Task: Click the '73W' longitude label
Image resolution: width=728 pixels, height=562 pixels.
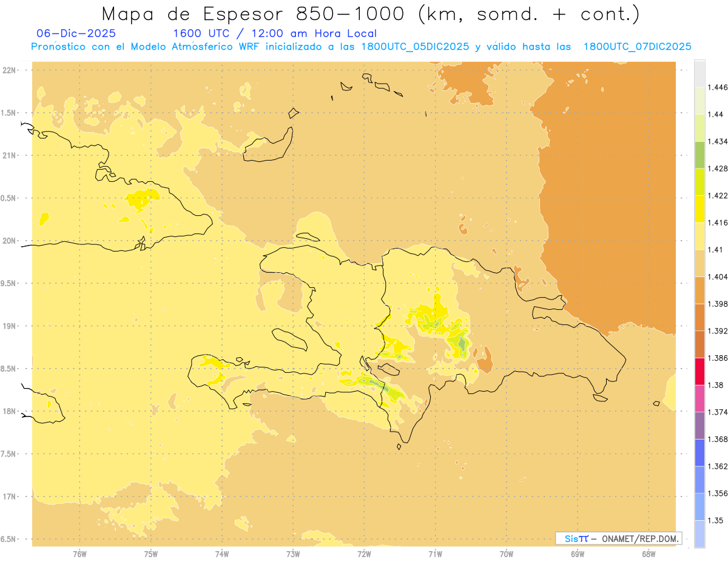Action: (293, 554)
